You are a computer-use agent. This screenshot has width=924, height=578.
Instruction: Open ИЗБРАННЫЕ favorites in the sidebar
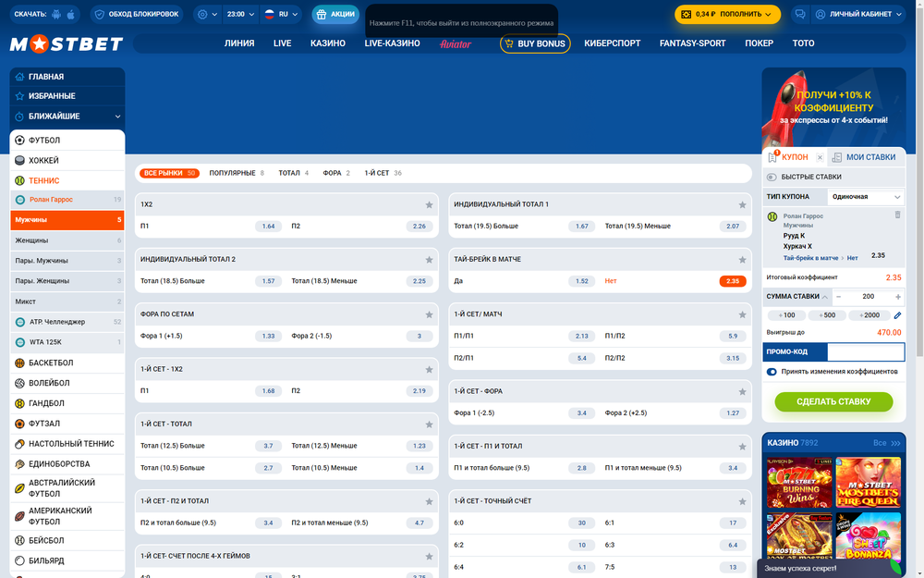tap(67, 96)
